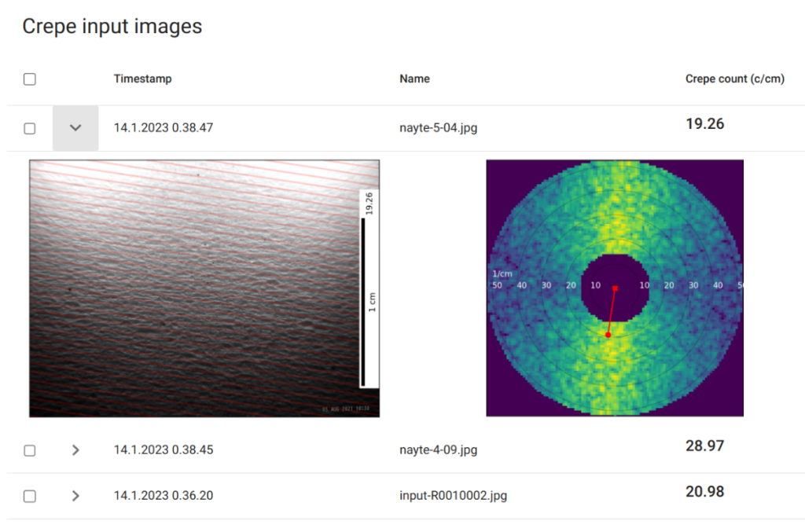Viewport: 805px width, 532px height.
Task: Click the crepe count value 19.26
Action: pyautogui.click(x=705, y=123)
